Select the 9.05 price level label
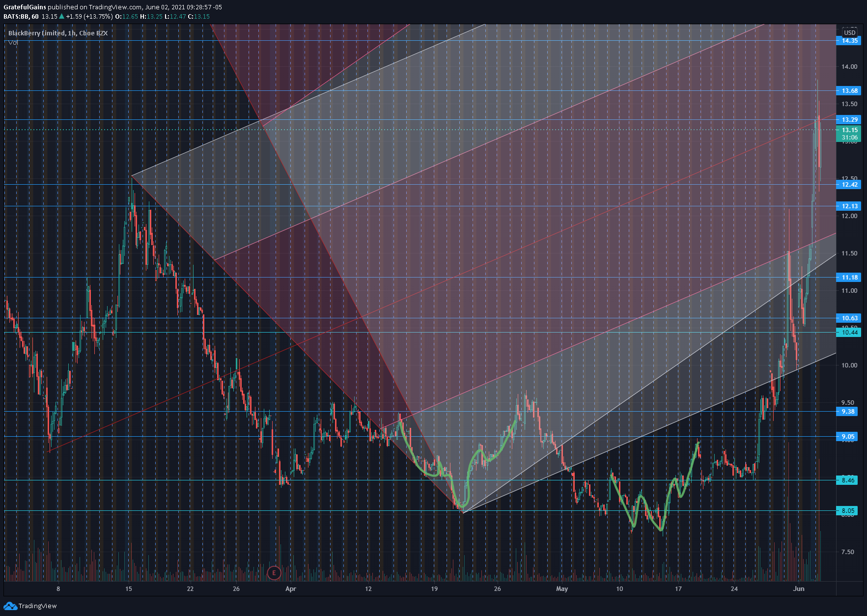Viewport: 867px width, 616px height. click(x=847, y=437)
